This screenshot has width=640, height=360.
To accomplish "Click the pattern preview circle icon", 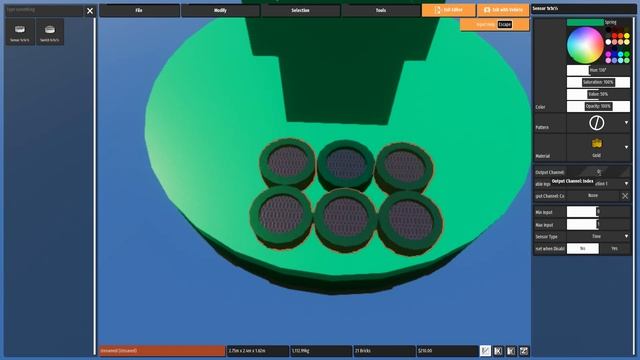I will click(x=596, y=123).
